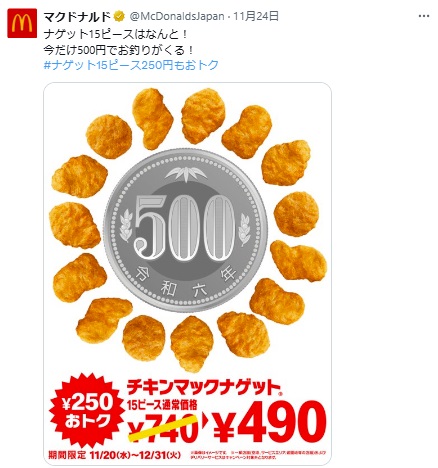The height and width of the screenshot is (468, 438).
Task: Visit the @McDonaldsJapan handle
Action: [177, 16]
